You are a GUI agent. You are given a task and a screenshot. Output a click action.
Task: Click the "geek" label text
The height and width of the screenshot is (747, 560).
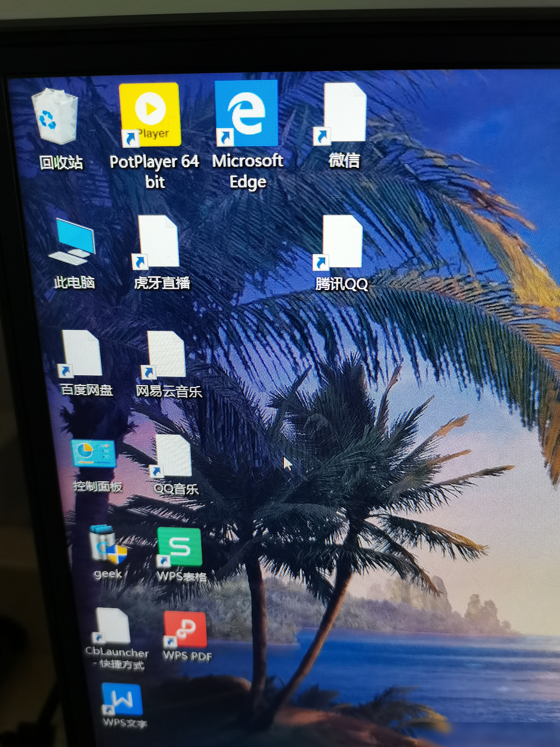(108, 574)
